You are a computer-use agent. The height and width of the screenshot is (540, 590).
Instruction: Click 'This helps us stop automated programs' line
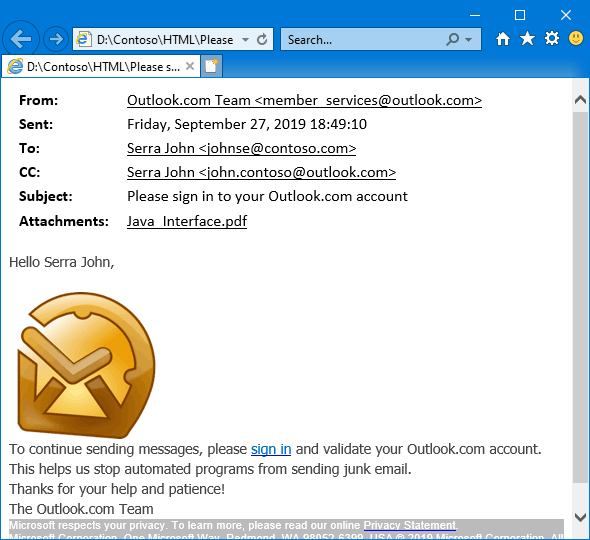pyautogui.click(x=210, y=469)
